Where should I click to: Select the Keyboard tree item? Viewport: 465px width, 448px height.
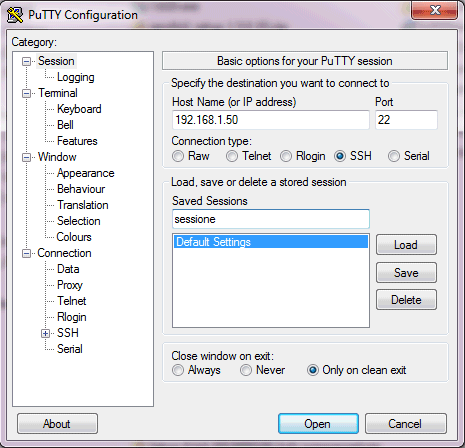(79, 109)
